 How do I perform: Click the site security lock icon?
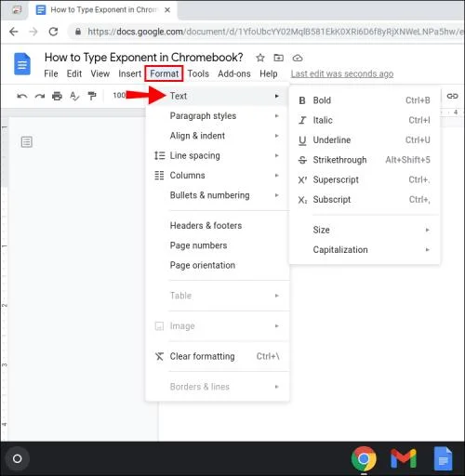pyautogui.click(x=78, y=32)
